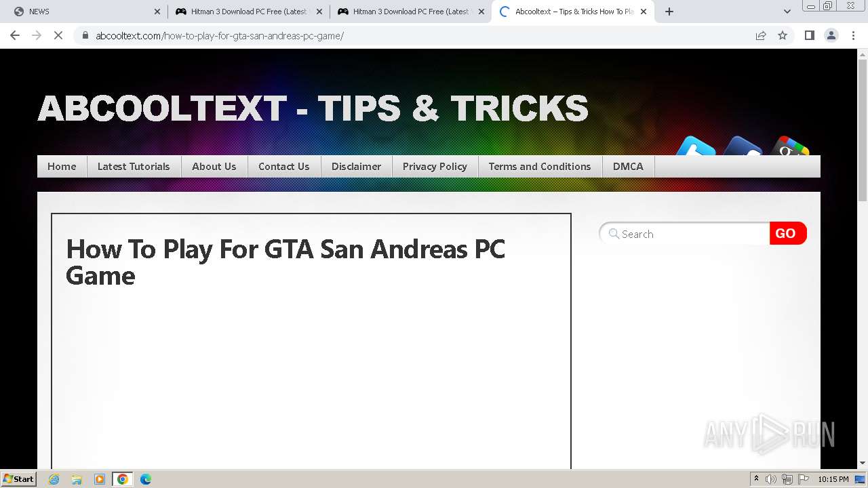Image resolution: width=868 pixels, height=488 pixels.
Task: Open a new browser tab
Action: (x=669, y=12)
